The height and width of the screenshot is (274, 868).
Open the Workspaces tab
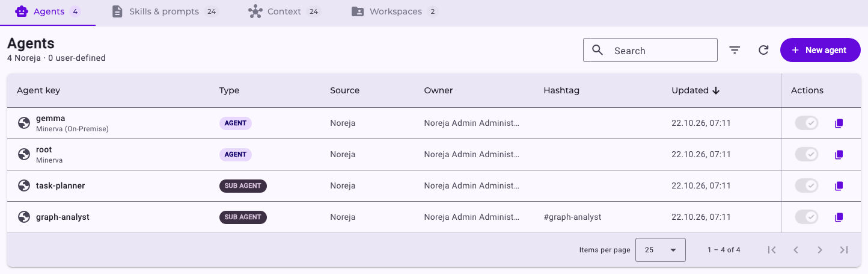pos(394,12)
